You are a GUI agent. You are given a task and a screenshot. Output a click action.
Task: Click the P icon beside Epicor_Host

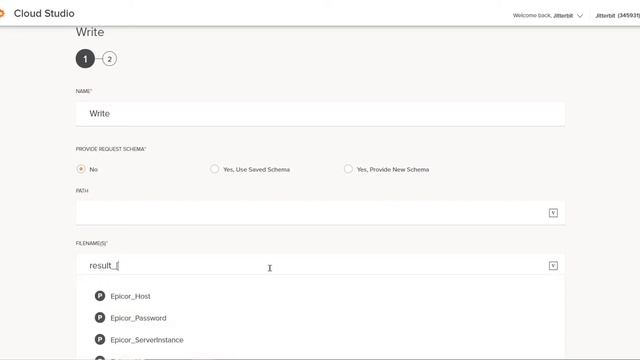click(100, 296)
